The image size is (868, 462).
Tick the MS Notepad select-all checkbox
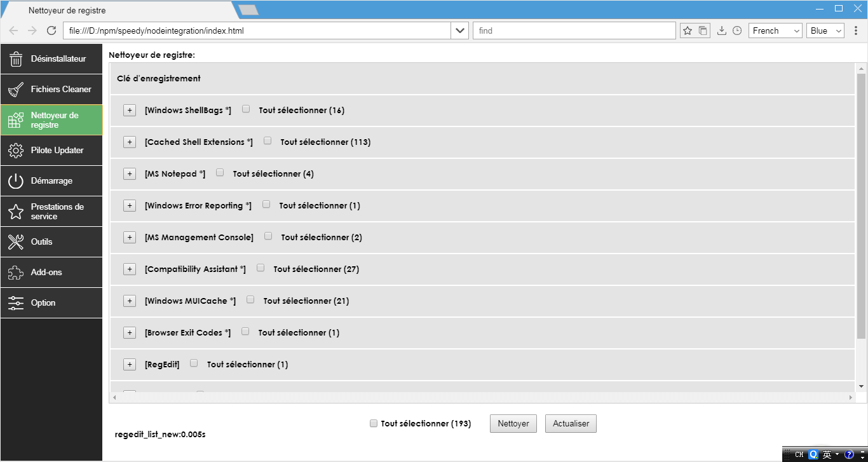(220, 173)
